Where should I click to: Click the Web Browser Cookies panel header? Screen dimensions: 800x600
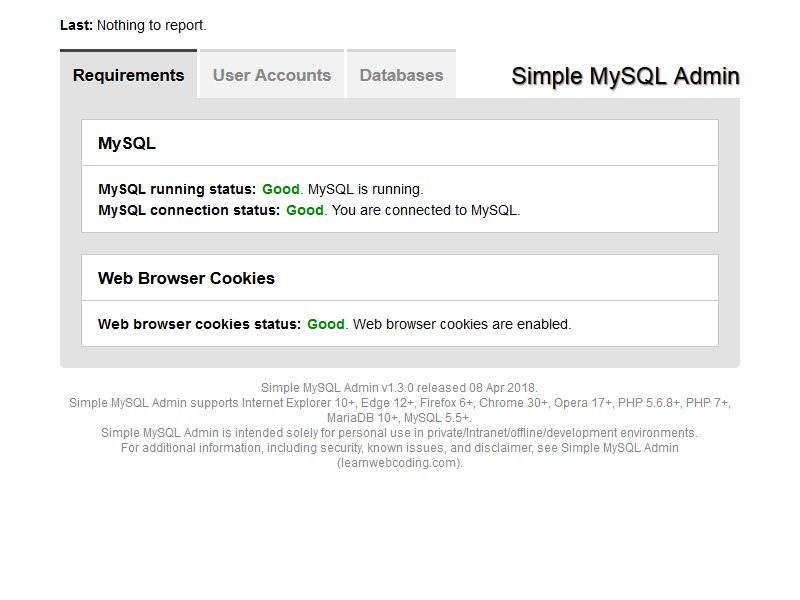[184, 277]
